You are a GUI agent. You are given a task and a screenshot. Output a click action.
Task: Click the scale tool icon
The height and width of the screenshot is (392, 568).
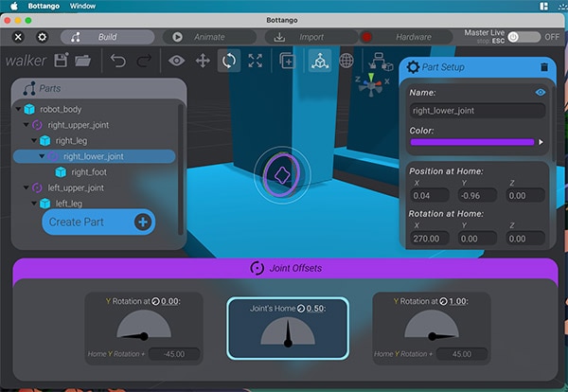pos(256,61)
